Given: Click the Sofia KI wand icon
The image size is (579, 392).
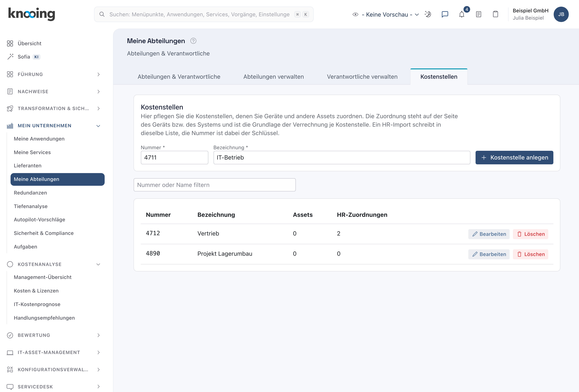Looking at the screenshot, I should pyautogui.click(x=10, y=57).
